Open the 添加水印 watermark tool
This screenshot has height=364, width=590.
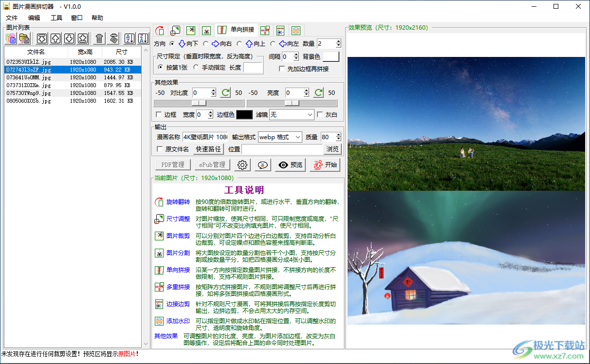pos(295,30)
